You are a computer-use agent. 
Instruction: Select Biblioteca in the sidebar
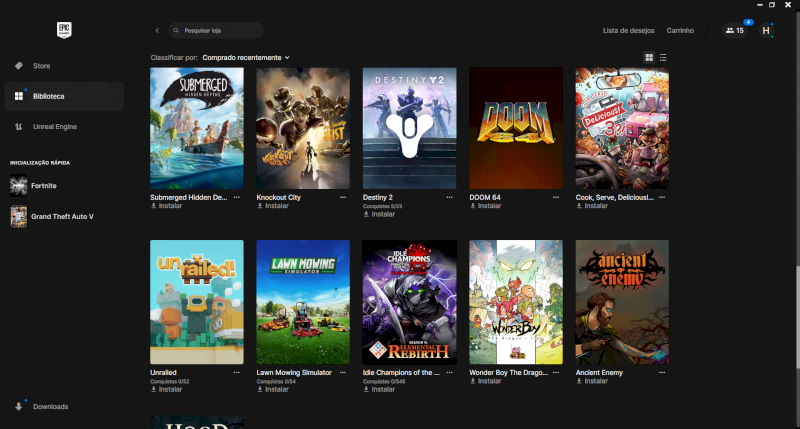64,96
